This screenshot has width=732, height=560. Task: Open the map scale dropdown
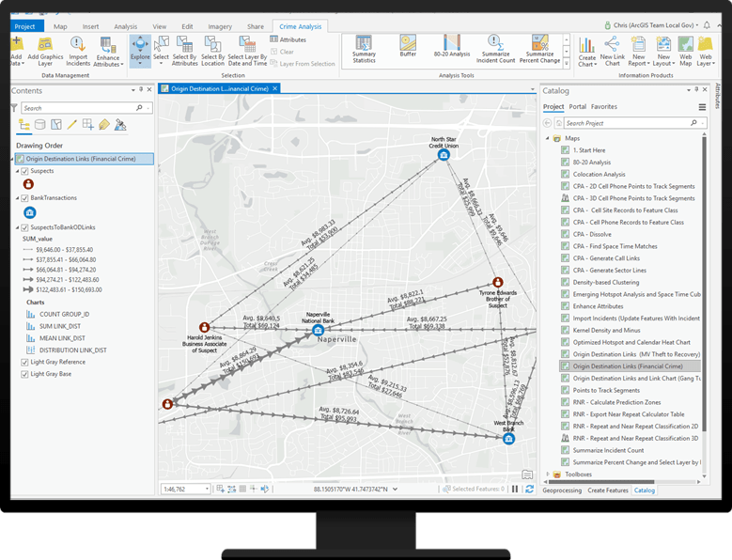point(207,489)
